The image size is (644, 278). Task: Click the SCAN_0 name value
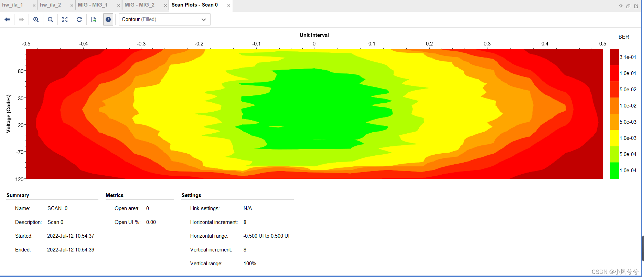57,208
